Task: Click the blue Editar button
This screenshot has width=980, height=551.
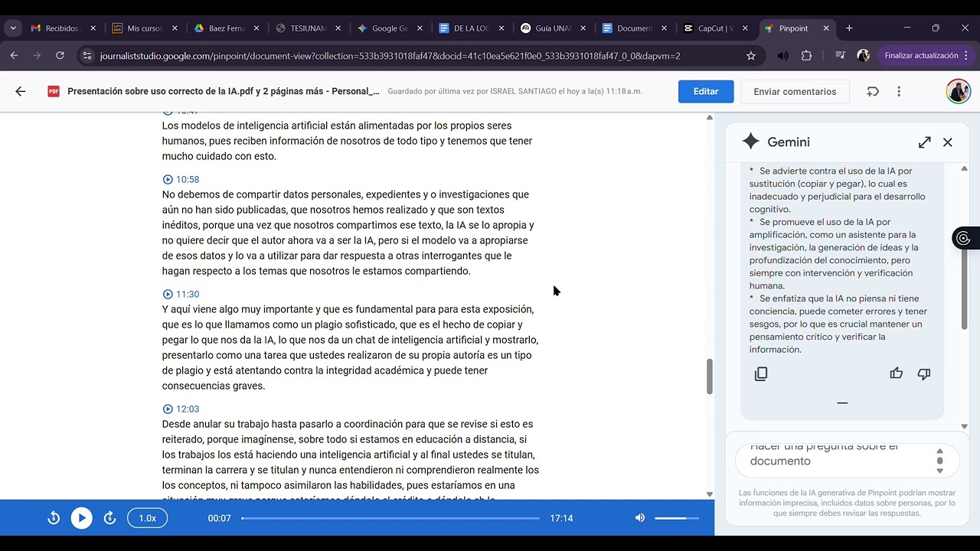Action: click(x=706, y=91)
